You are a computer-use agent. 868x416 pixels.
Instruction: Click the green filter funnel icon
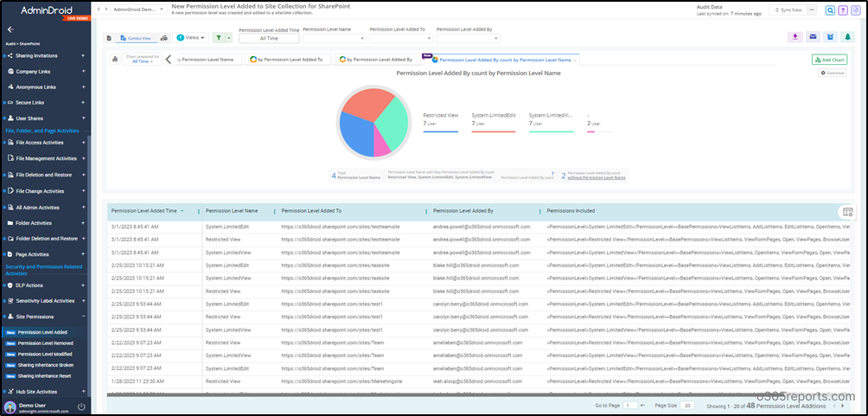[218, 38]
